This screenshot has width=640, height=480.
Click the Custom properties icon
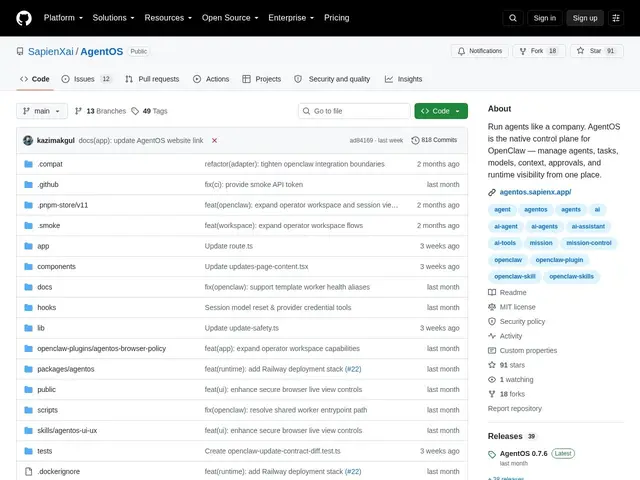pos(492,351)
